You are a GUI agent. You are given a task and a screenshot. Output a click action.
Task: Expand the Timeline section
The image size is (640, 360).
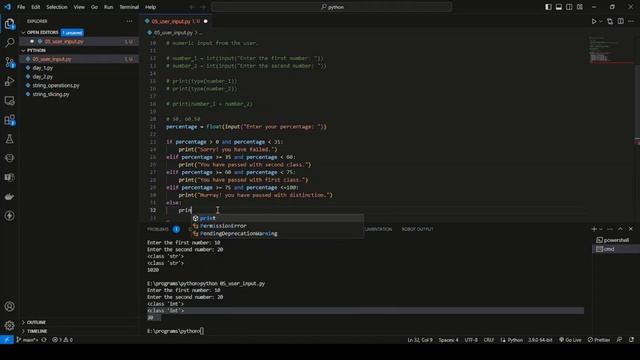[x=37, y=331]
